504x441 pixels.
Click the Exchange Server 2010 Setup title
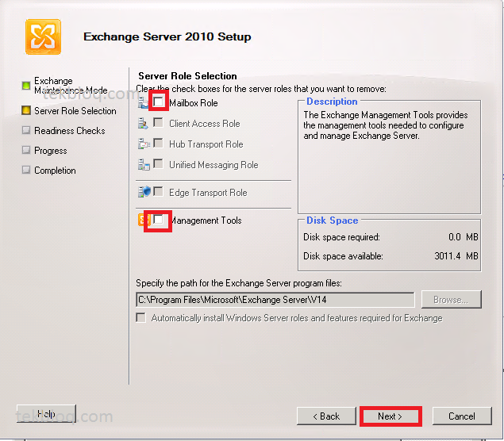pyautogui.click(x=167, y=36)
